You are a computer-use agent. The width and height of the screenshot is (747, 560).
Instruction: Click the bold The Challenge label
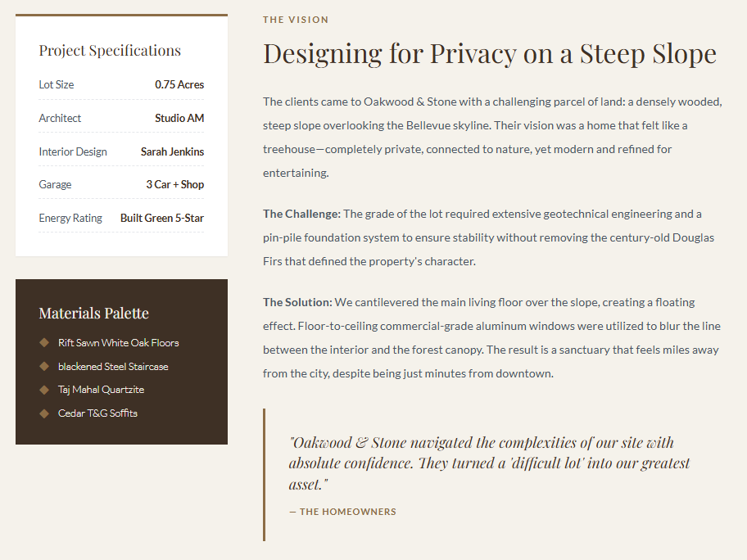pos(301,215)
